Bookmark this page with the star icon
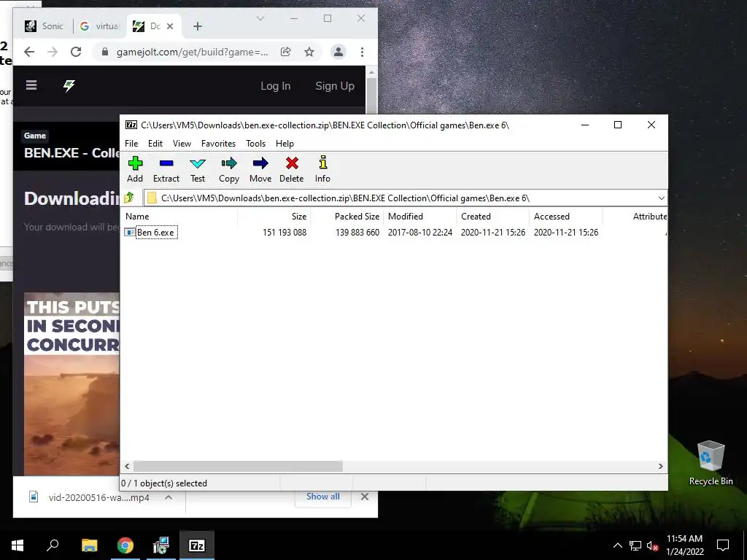This screenshot has height=560, width=747. (x=309, y=52)
